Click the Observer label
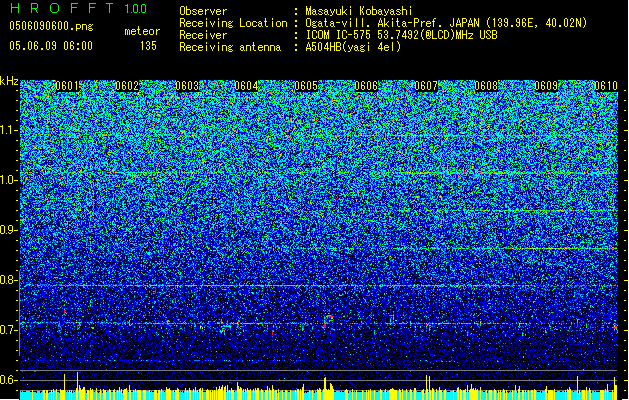Viewport: 629px width, 400px height. point(203,11)
